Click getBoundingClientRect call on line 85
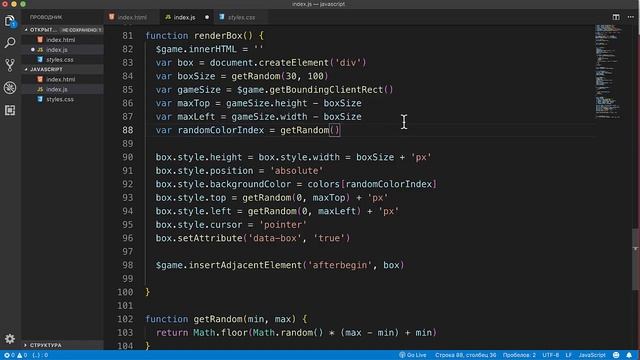The image size is (640, 360). pyautogui.click(x=326, y=90)
